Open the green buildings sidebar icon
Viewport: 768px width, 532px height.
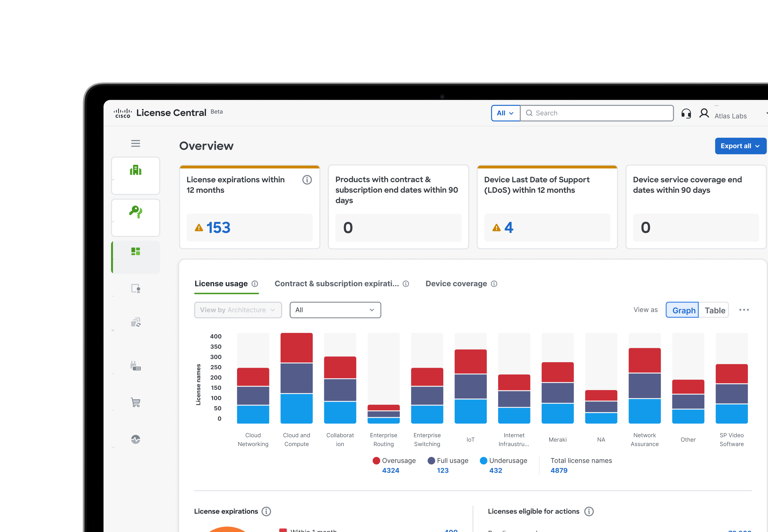click(135, 171)
